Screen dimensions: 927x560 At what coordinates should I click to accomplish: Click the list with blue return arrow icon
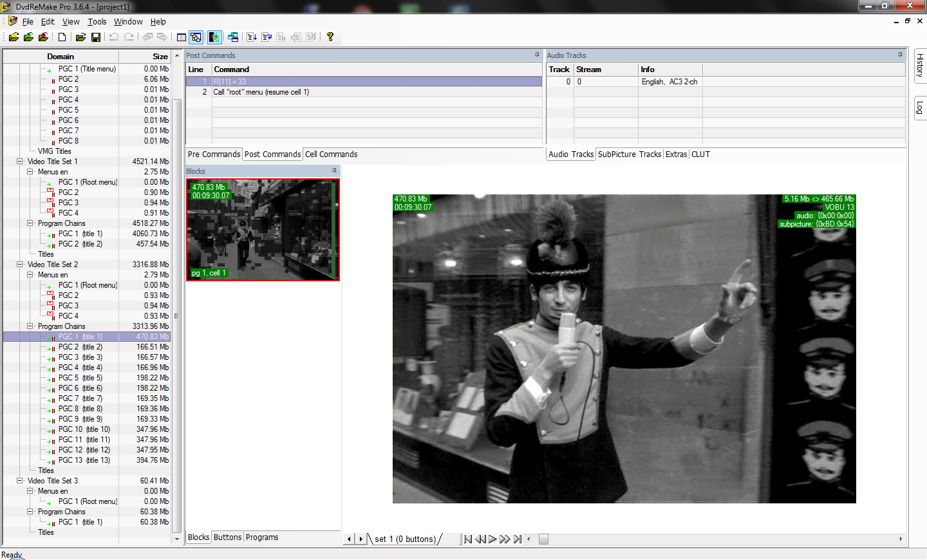267,37
